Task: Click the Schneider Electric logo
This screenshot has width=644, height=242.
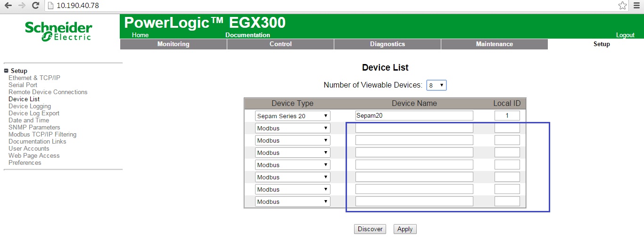Action: click(x=58, y=31)
